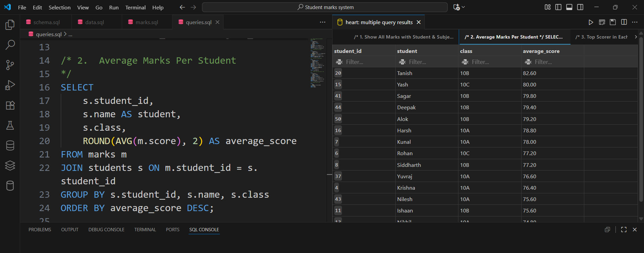The image size is (644, 253).
Task: Go forward with the right arrow
Action: coord(193,7)
